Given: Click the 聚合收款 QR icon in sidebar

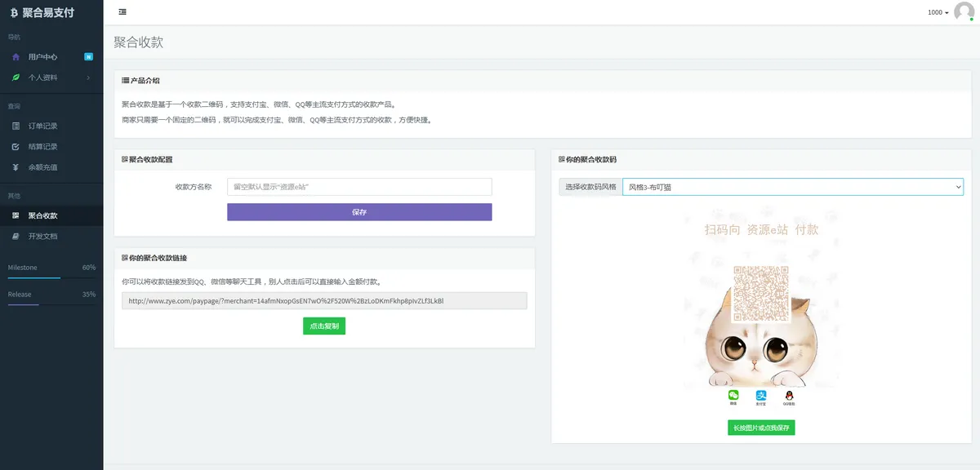Looking at the screenshot, I should [x=15, y=215].
